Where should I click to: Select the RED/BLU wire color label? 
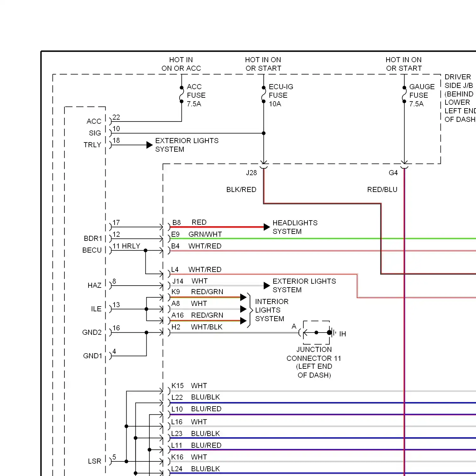382,189
